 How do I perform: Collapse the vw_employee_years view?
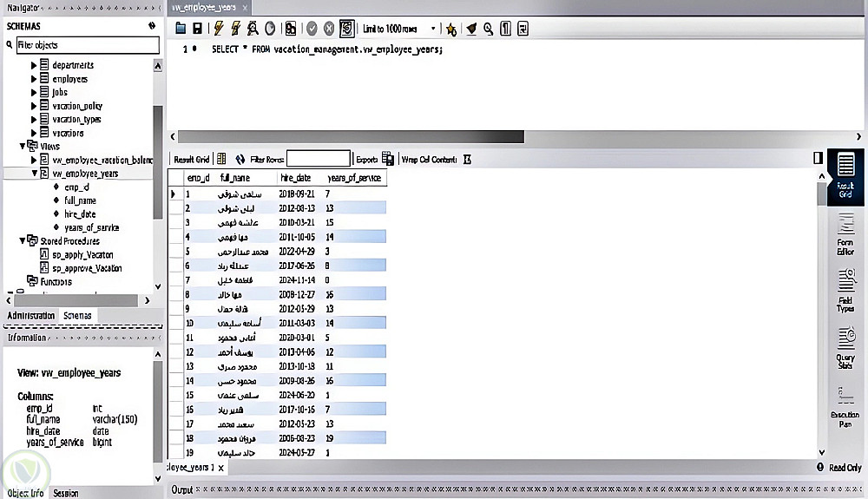pyautogui.click(x=35, y=174)
